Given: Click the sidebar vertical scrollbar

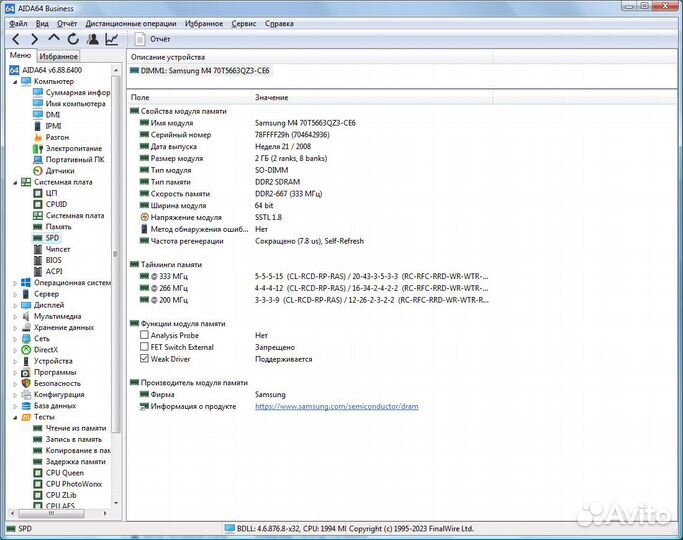Looking at the screenshot, I should tap(116, 253).
